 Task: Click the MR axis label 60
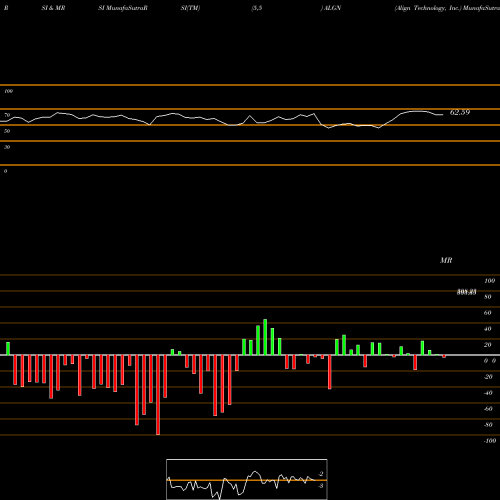(x=487, y=313)
